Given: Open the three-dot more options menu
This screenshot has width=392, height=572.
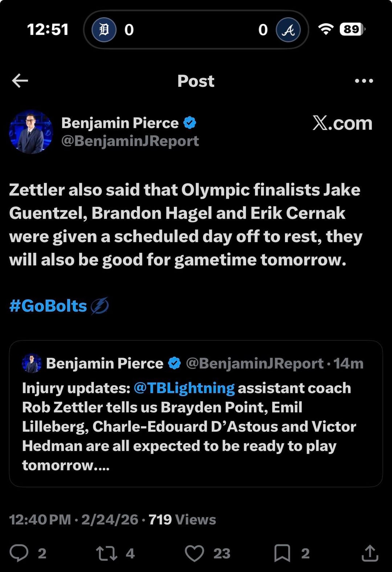Looking at the screenshot, I should (x=364, y=81).
